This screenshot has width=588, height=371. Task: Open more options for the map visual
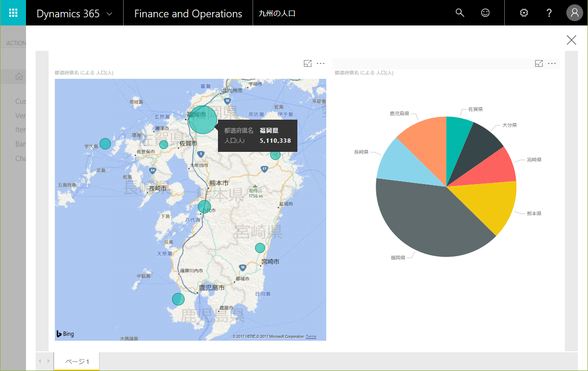320,63
